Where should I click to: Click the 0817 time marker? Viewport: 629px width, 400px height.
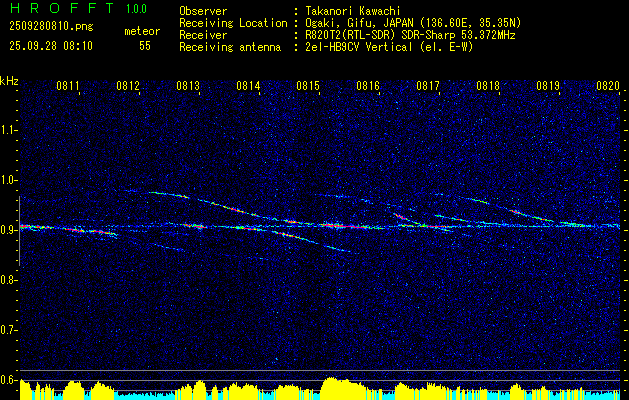click(x=428, y=86)
